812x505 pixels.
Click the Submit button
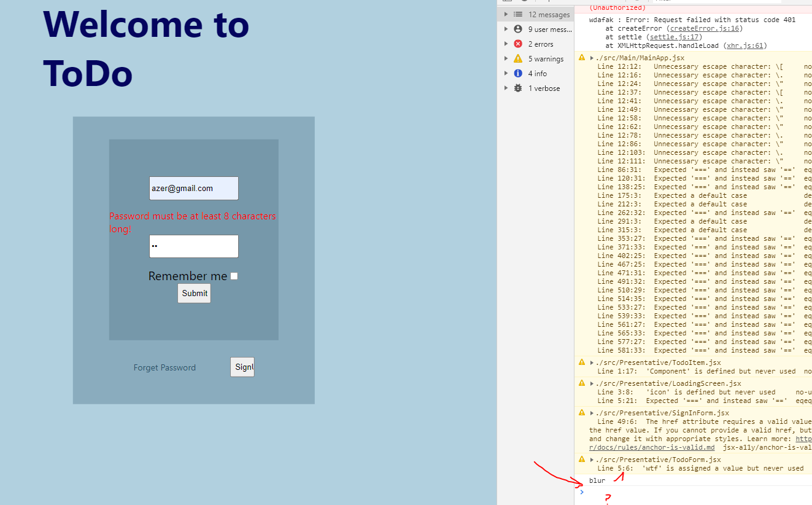pyautogui.click(x=194, y=293)
